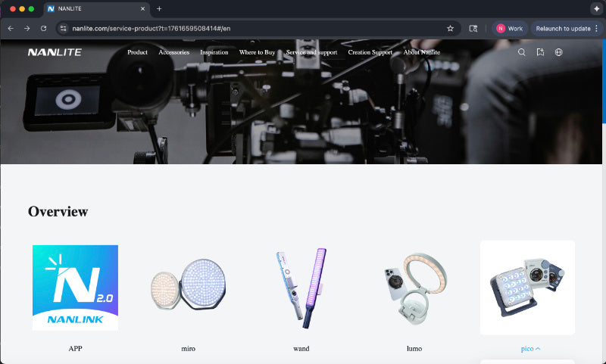Click the wand light tube thumbnail
This screenshot has width=606, height=364.
point(301,288)
